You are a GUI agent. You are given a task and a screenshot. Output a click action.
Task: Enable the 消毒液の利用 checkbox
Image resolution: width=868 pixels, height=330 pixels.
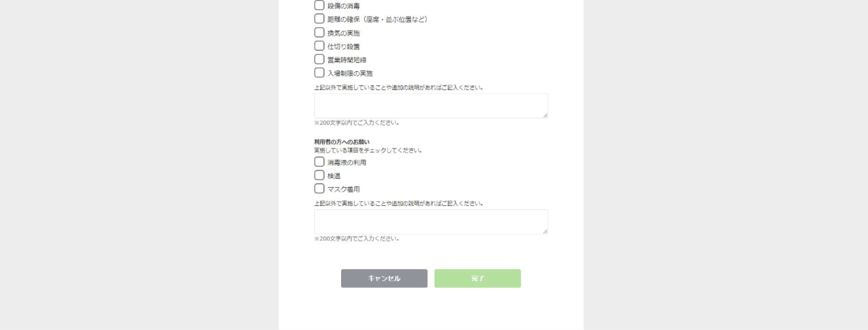pyautogui.click(x=319, y=162)
